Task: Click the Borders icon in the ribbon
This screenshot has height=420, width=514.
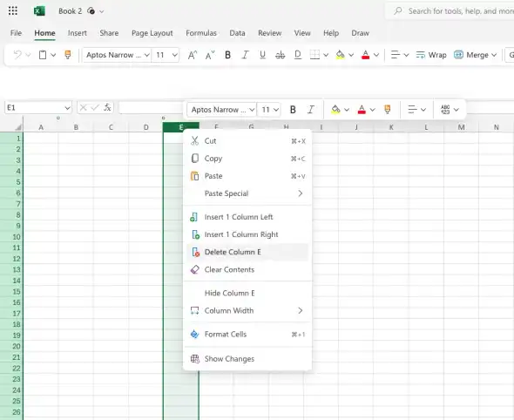Action: click(x=314, y=55)
